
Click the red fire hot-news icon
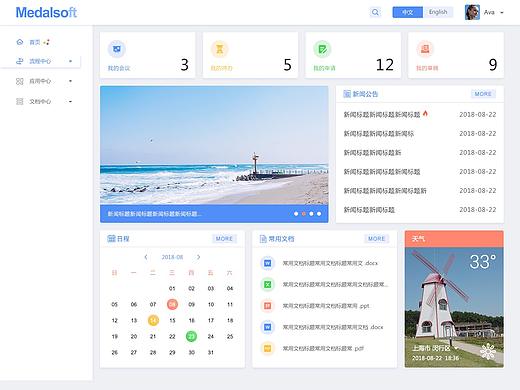pos(425,114)
